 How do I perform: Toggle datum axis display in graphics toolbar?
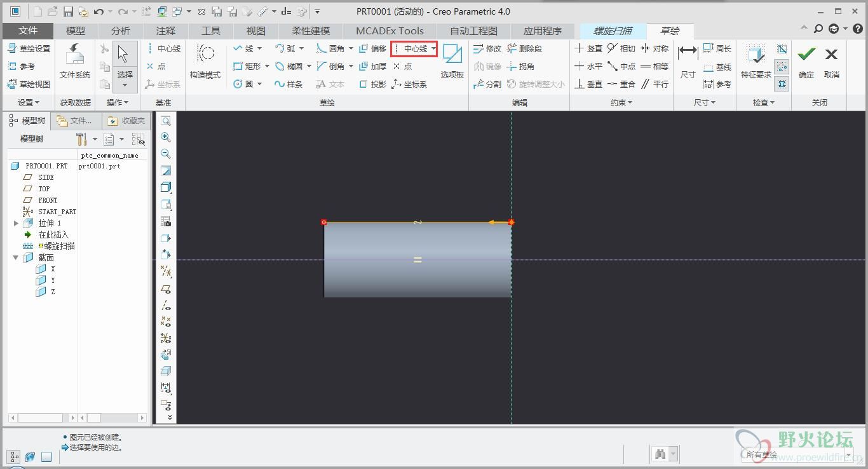click(x=166, y=305)
